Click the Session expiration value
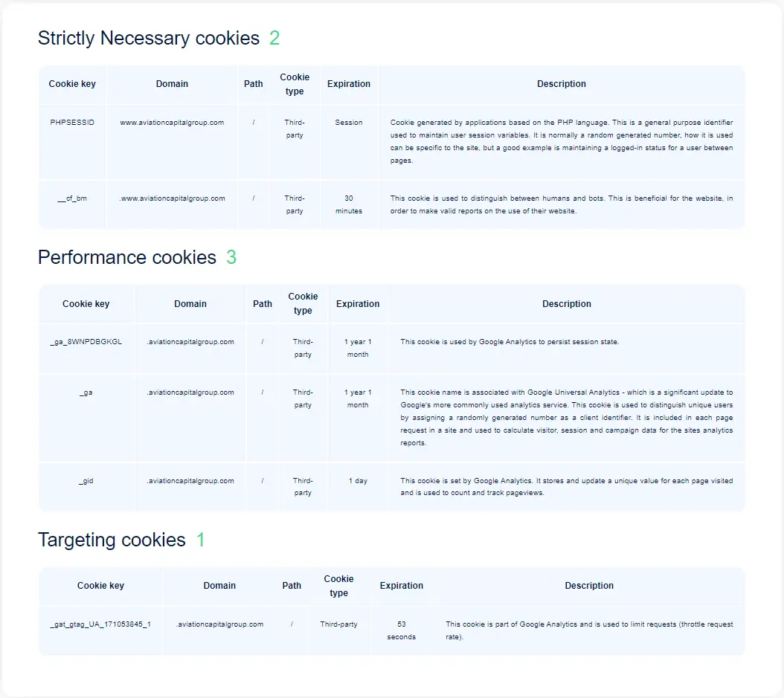Image resolution: width=784 pixels, height=698 pixels. pos(349,123)
